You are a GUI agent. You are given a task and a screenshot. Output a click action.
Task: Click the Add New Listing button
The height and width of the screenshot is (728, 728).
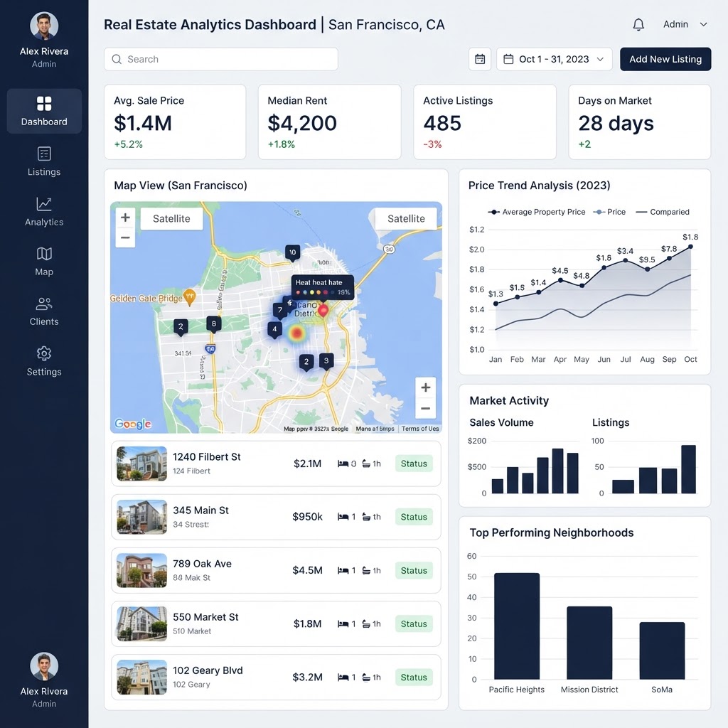click(x=665, y=59)
